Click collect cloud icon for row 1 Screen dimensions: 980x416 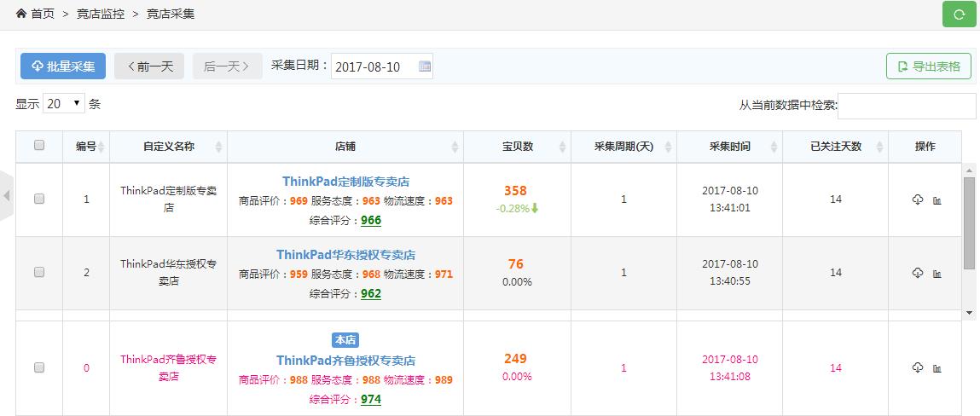[918, 199]
